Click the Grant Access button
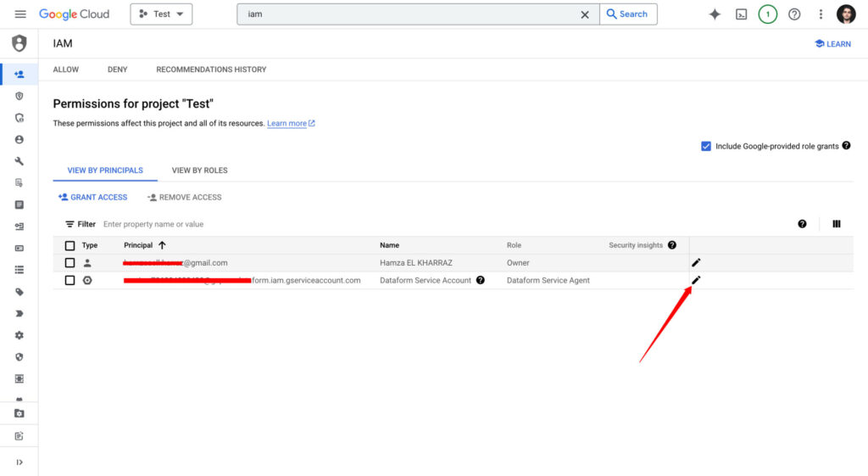This screenshot has width=868, height=476. pos(92,197)
